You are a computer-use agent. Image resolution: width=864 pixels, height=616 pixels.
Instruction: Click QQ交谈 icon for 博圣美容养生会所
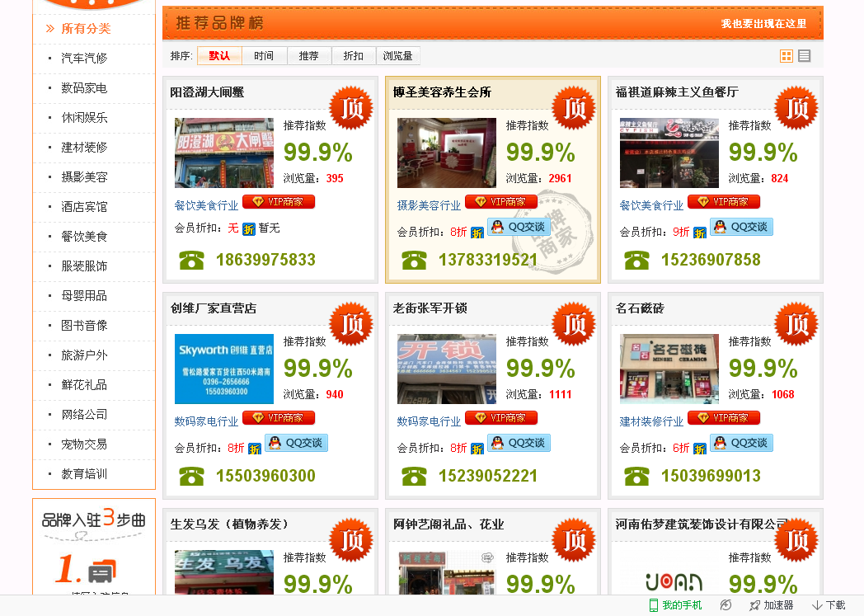point(519,227)
